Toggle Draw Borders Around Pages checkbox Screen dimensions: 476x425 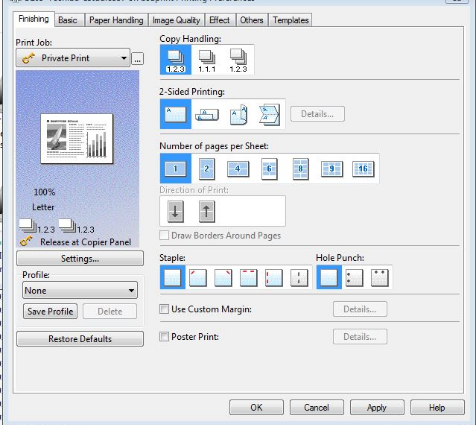click(x=164, y=235)
